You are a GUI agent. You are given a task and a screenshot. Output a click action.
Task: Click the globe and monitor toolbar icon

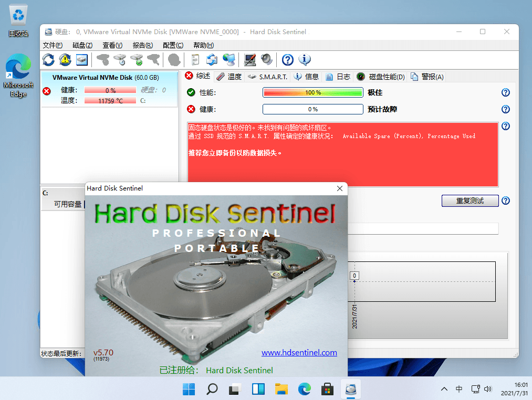pos(228,59)
